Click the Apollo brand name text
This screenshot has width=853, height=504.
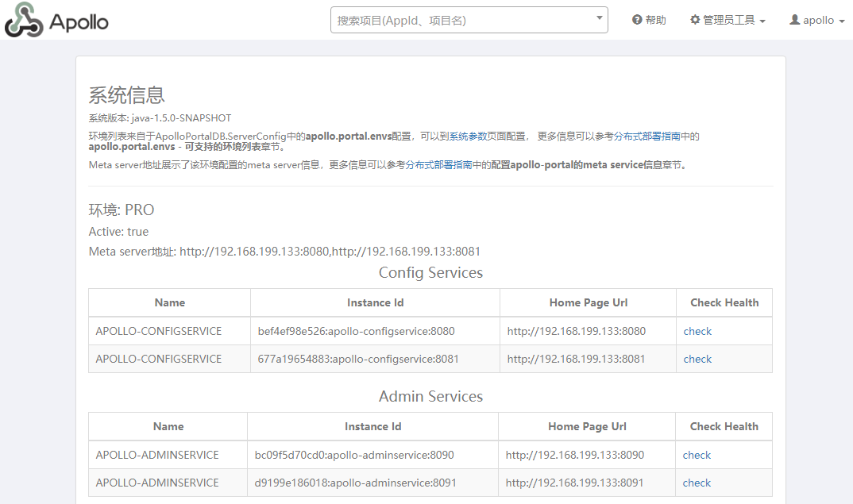[x=79, y=21]
